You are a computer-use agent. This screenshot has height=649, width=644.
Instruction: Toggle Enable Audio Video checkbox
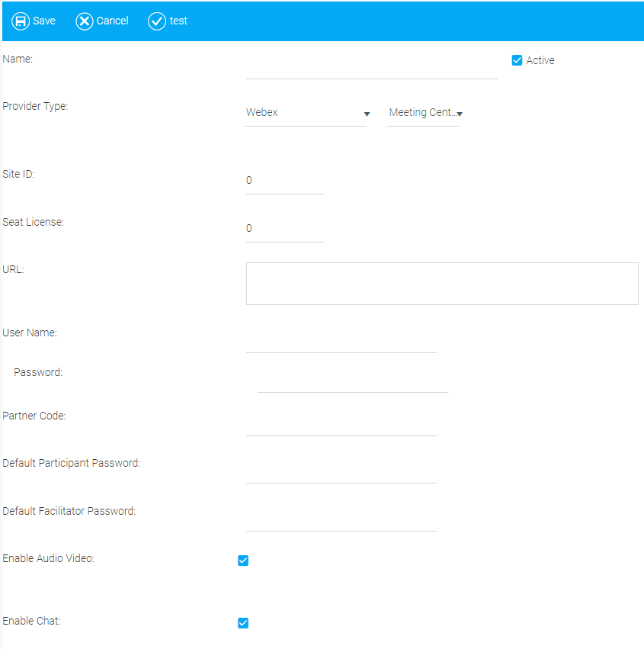pyautogui.click(x=243, y=561)
